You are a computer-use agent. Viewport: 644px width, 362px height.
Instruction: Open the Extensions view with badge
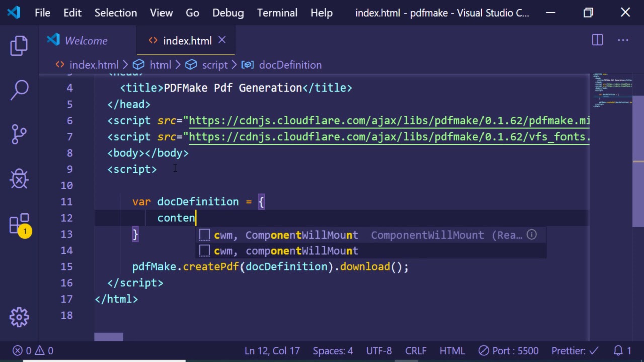tap(19, 224)
